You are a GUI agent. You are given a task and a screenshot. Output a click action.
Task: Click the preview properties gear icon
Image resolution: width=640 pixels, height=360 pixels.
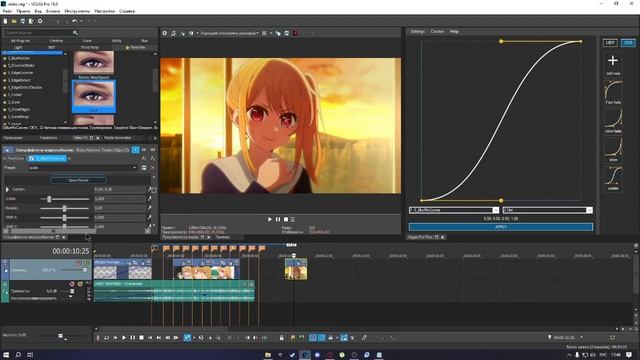[x=164, y=33]
